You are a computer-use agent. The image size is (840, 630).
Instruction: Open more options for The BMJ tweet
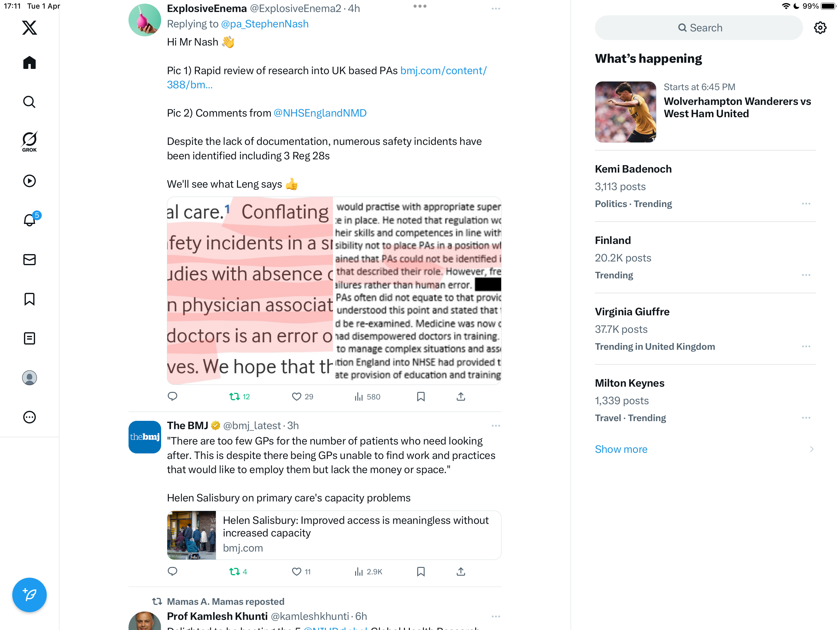[x=496, y=425]
